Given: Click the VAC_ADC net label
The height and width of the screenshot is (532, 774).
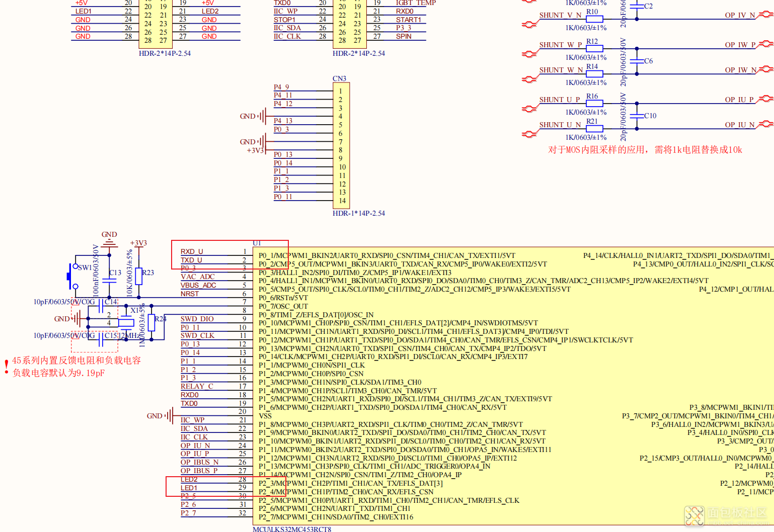Looking at the screenshot, I should coord(197,277).
